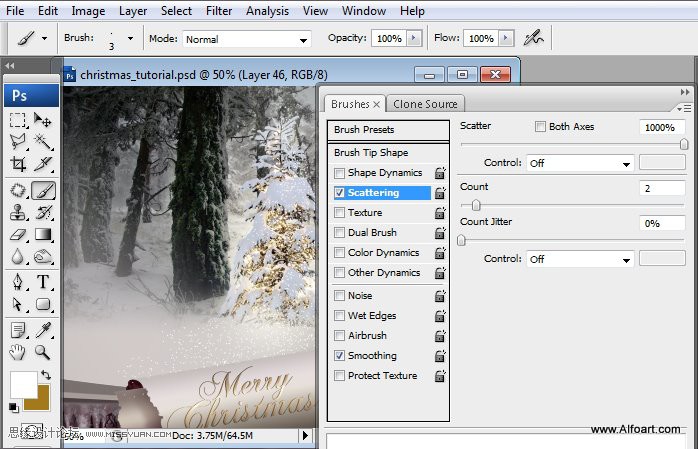Select the History Brush tool
The image size is (698, 449).
(43, 212)
